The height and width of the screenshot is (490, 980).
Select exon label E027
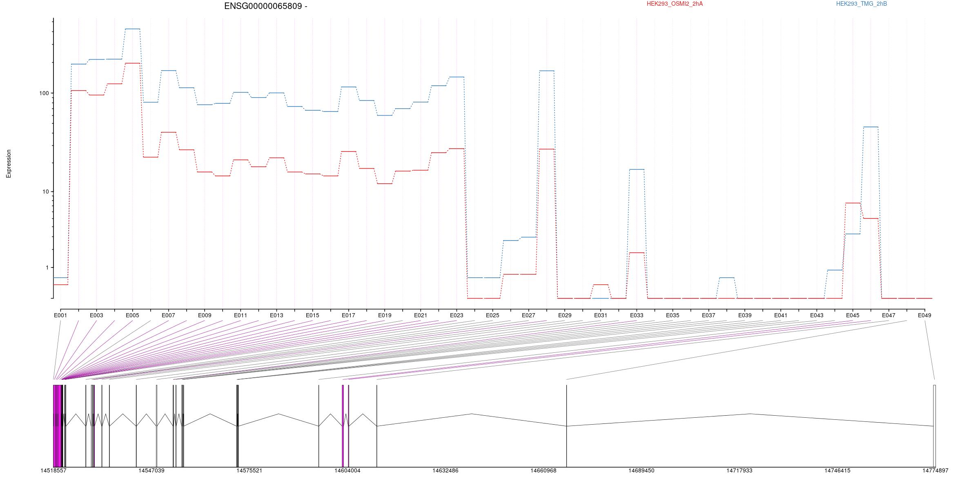coord(528,315)
